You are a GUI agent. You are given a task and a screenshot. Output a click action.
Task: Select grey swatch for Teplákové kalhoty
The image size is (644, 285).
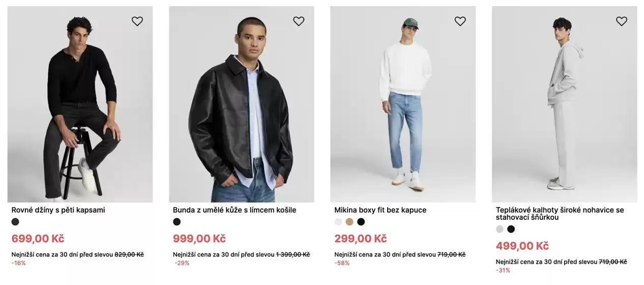pyautogui.click(x=500, y=229)
